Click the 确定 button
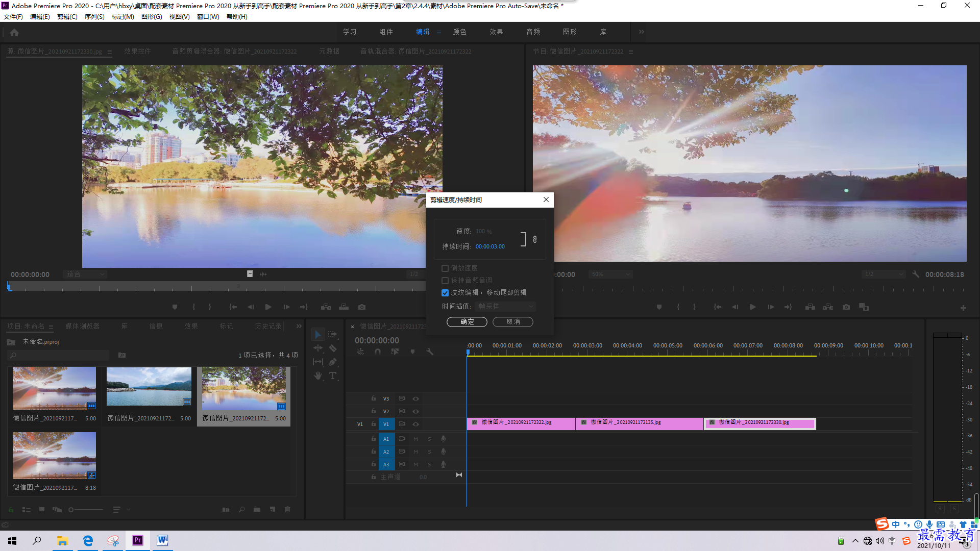This screenshot has width=980, height=551. pos(467,322)
